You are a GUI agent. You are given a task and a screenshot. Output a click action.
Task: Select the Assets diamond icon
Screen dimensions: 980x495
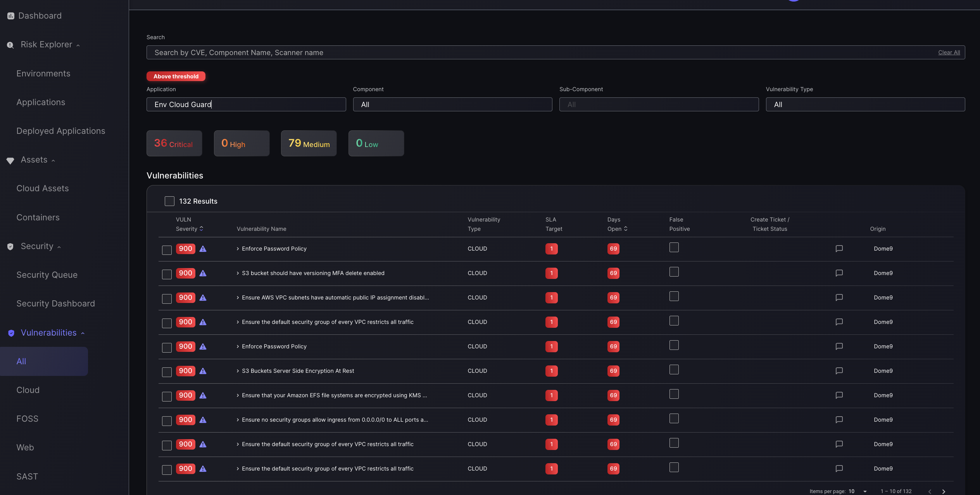[10, 160]
